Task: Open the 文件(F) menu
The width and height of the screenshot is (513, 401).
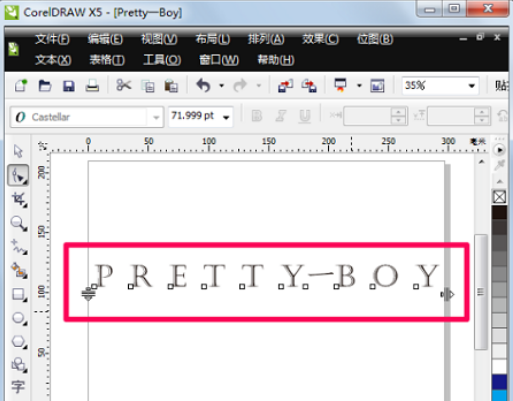Action: (x=52, y=39)
